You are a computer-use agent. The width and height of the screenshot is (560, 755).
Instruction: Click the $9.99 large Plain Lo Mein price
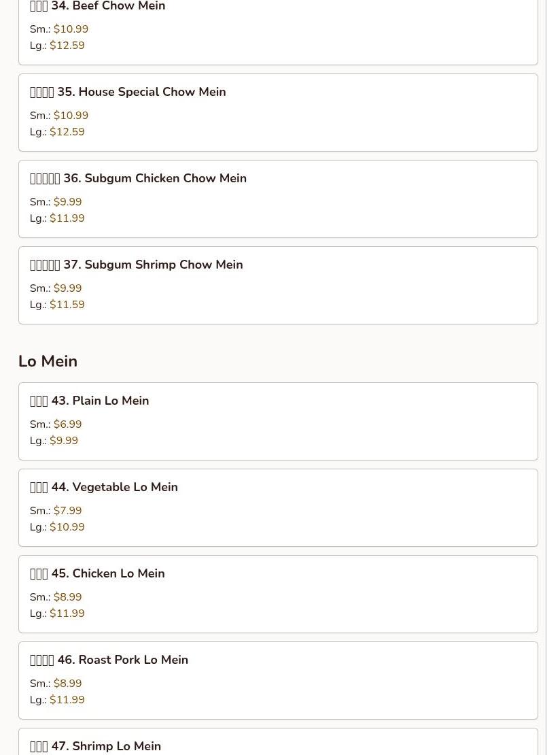[63, 441]
